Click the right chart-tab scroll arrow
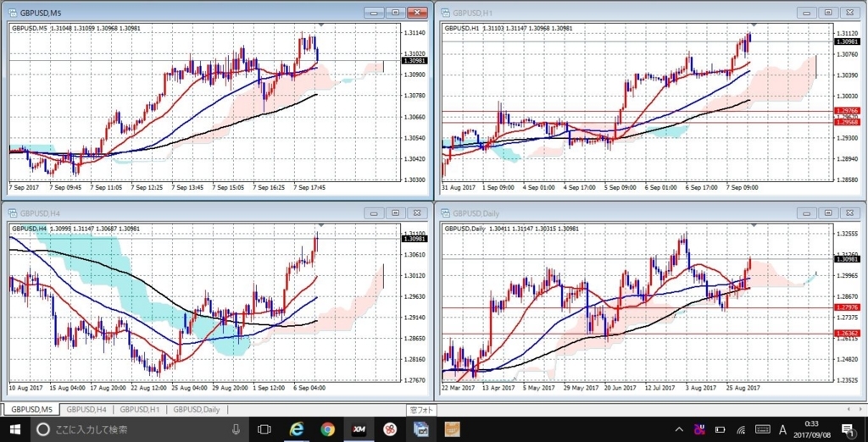The height and width of the screenshot is (442, 868). [861, 409]
